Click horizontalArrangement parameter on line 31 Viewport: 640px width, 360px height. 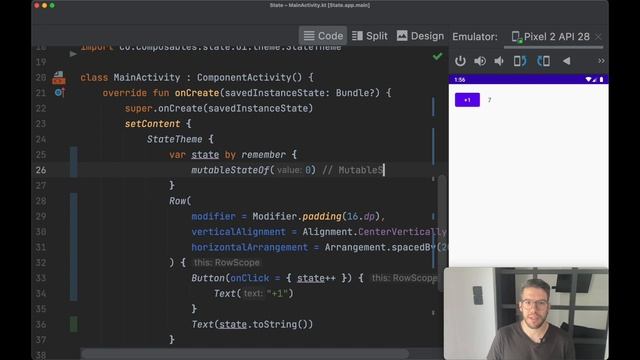pyautogui.click(x=249, y=247)
